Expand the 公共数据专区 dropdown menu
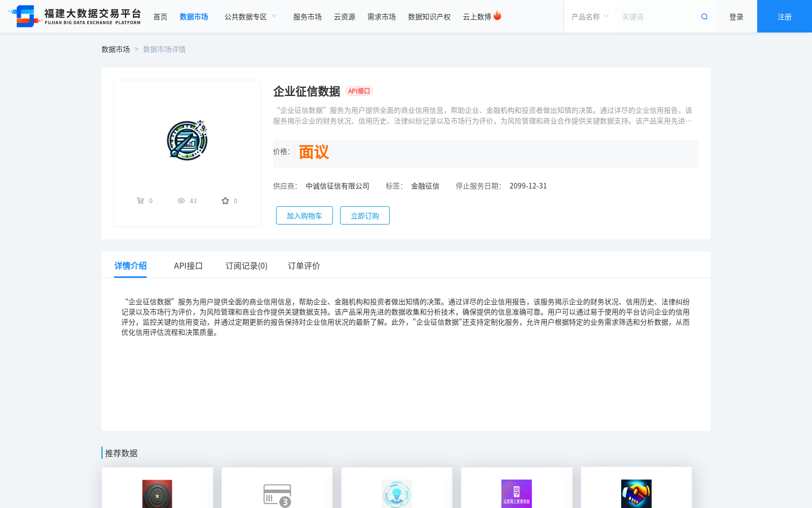This screenshot has width=812, height=508. tap(251, 17)
